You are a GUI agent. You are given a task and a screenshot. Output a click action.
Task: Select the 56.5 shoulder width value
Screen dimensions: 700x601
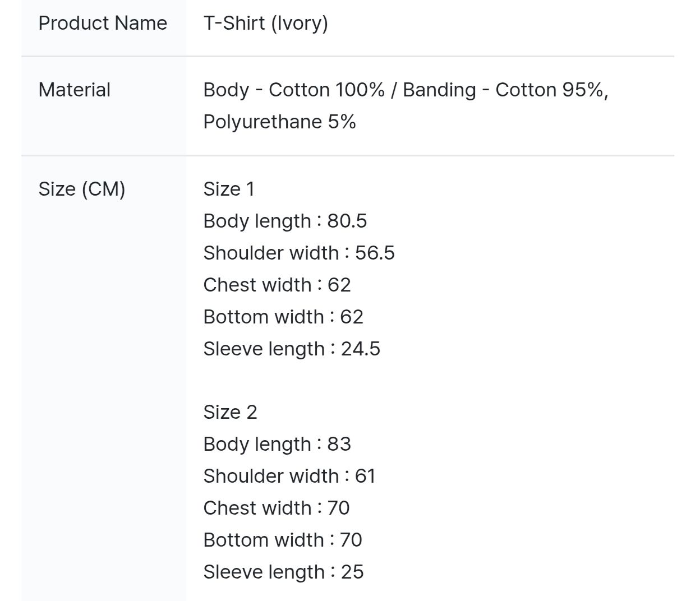(375, 253)
